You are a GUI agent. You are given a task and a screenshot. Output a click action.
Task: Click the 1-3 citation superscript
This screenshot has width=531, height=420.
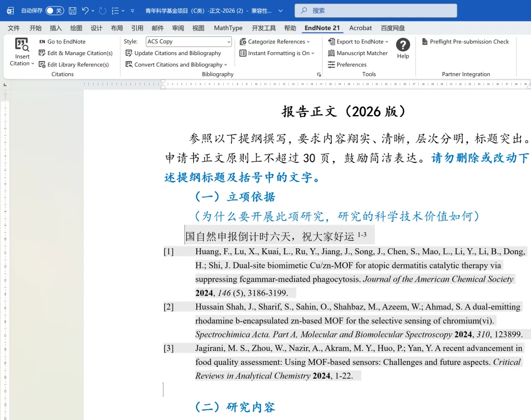point(362,234)
